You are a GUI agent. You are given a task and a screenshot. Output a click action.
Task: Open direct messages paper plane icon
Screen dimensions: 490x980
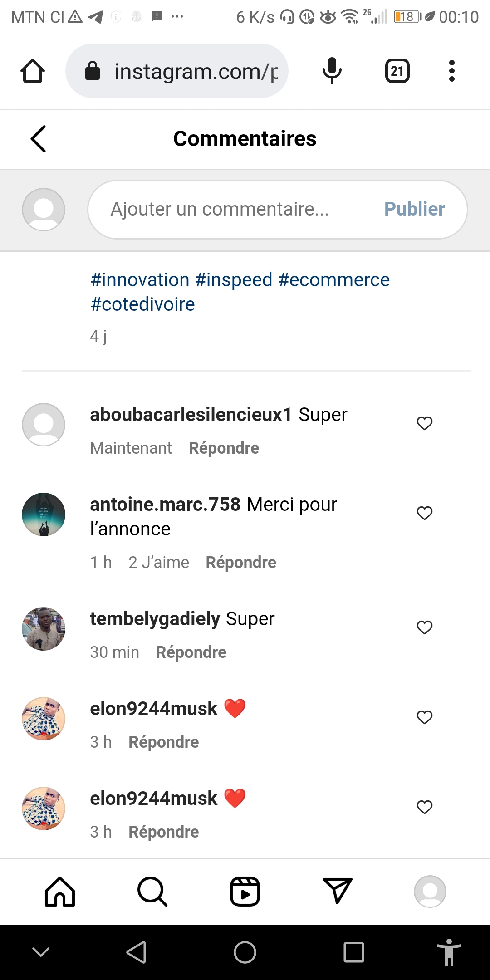click(x=337, y=891)
